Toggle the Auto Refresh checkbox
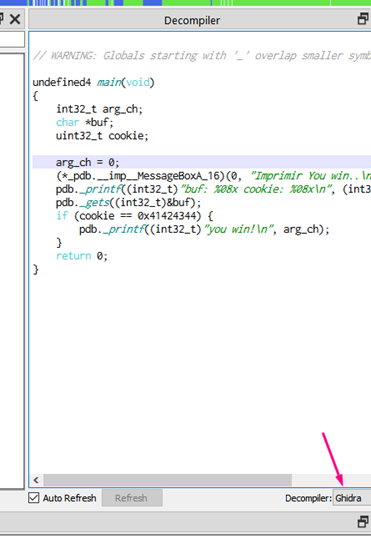Image resolution: width=371 pixels, height=544 pixels. pyautogui.click(x=34, y=498)
